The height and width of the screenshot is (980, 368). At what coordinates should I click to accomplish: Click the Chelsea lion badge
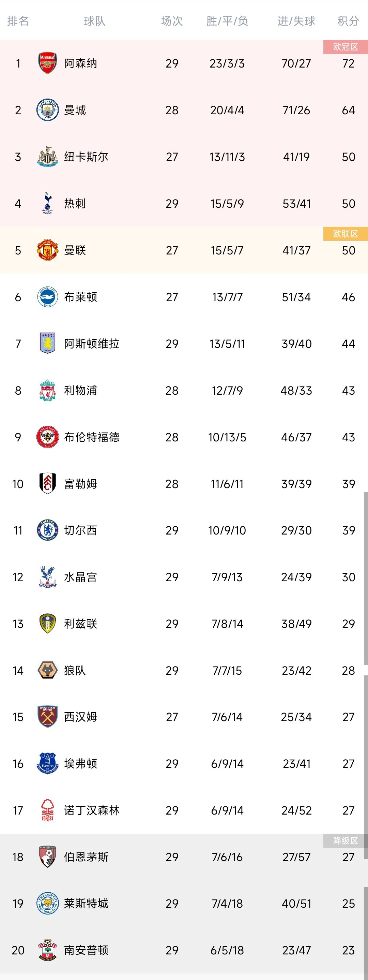point(47,530)
